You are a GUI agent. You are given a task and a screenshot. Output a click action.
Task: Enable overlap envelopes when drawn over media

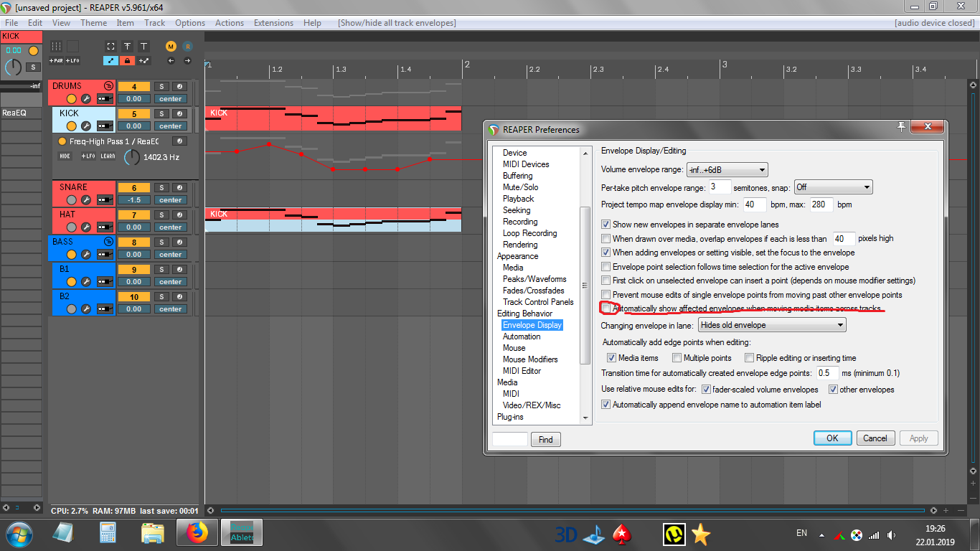tap(606, 238)
